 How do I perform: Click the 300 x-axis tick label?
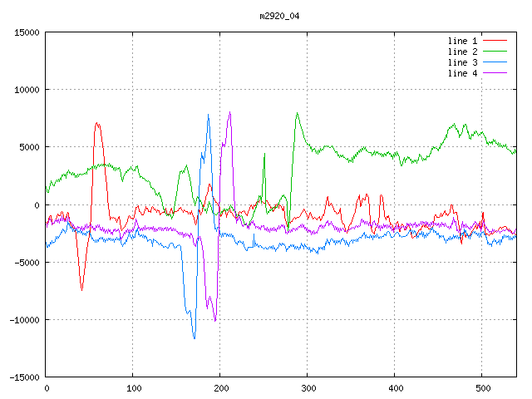308,388
